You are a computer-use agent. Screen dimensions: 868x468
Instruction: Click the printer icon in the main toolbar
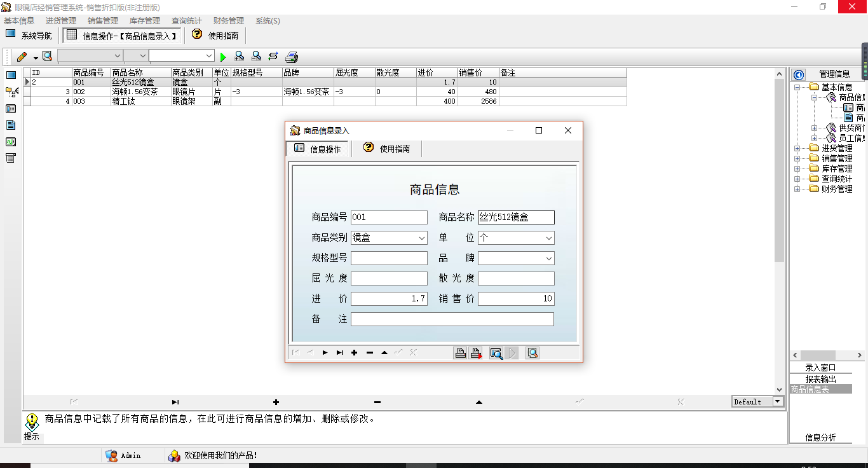click(292, 57)
